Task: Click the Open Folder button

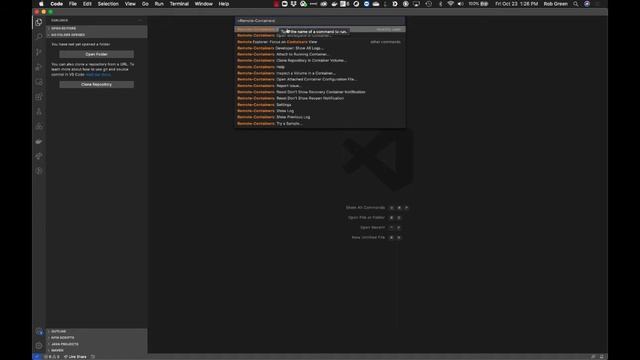Action: (x=96, y=54)
